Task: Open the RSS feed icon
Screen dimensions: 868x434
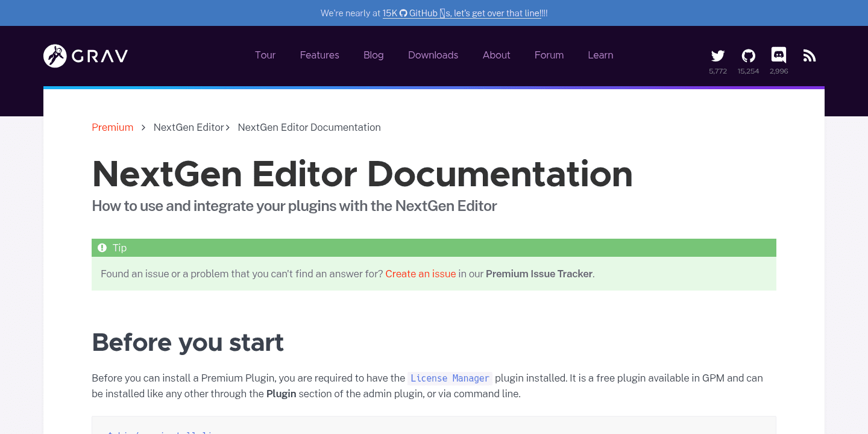Action: pos(809,55)
